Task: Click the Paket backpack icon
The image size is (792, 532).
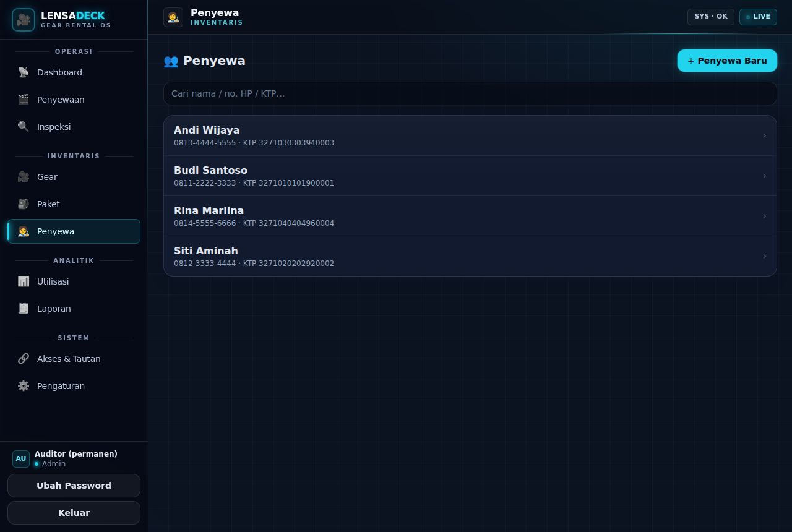Action: 24,204
